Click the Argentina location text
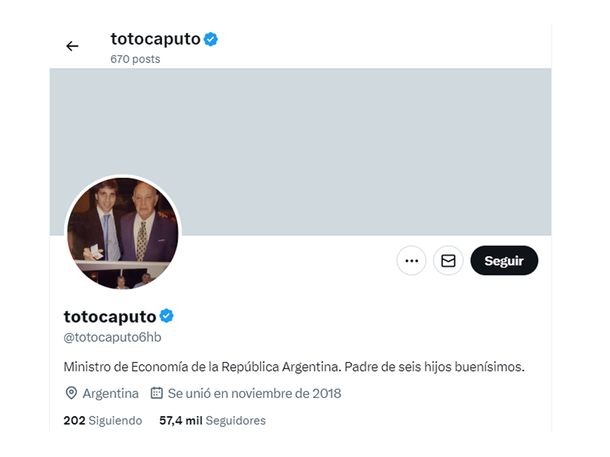 111,393
